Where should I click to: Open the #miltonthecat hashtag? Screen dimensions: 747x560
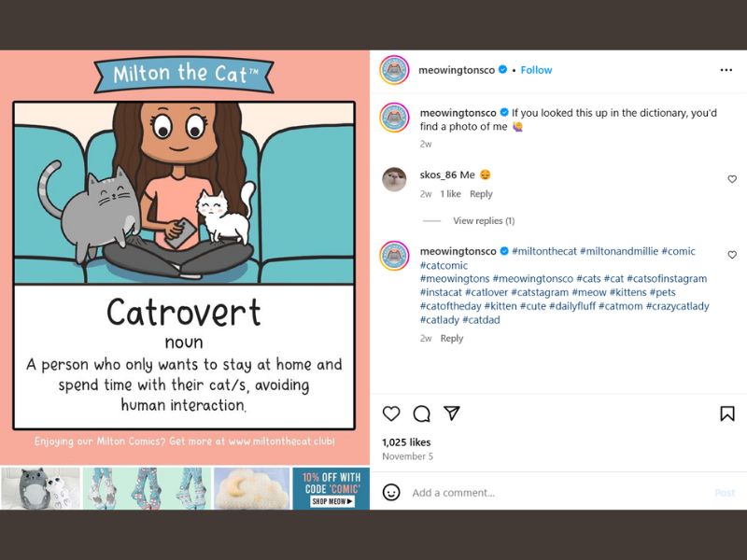[544, 251]
